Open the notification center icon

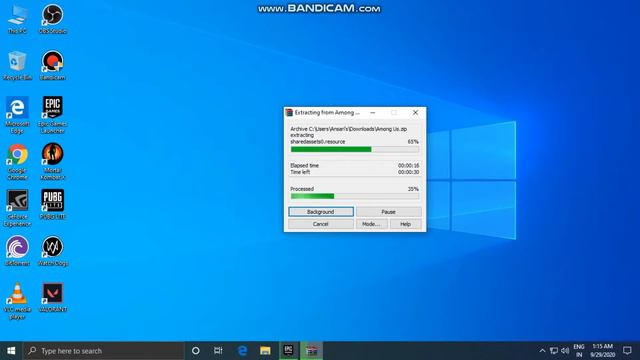[627, 351]
